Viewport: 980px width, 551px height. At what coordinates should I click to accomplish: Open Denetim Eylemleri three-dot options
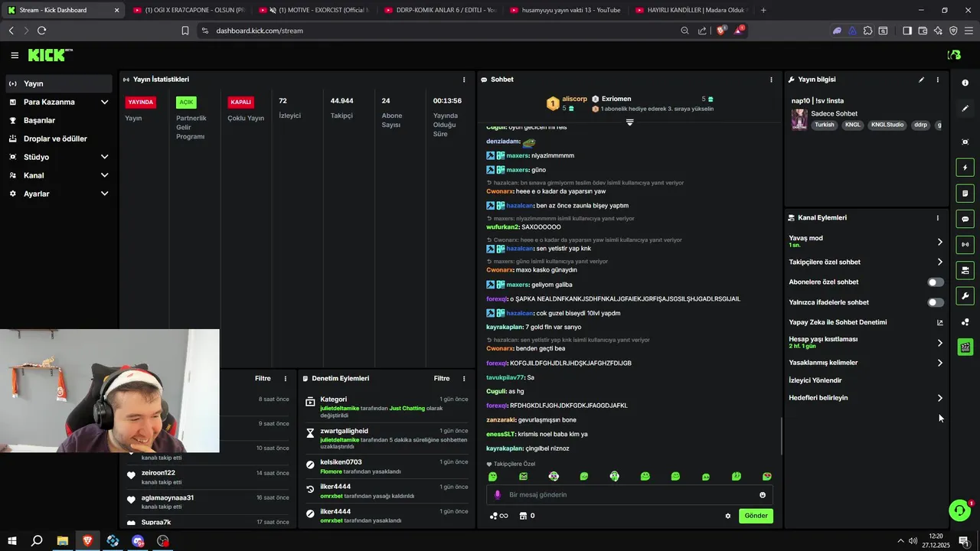click(x=463, y=379)
